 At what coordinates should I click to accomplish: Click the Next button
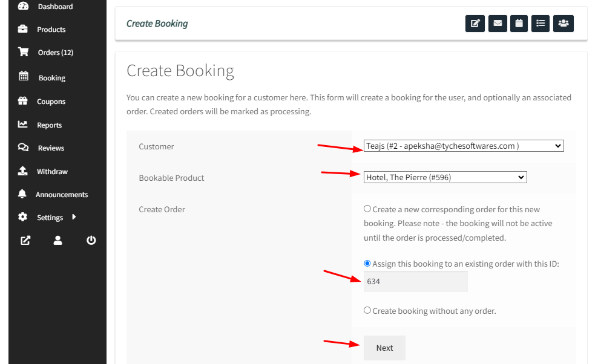tap(384, 348)
